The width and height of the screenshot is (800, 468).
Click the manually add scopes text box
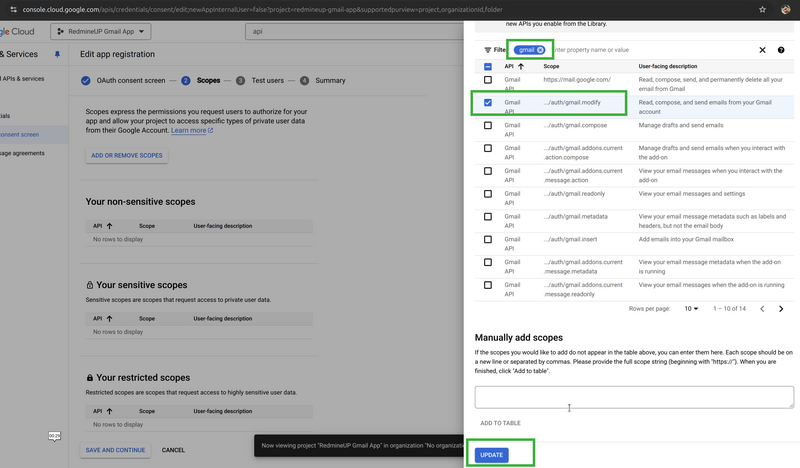pyautogui.click(x=634, y=397)
